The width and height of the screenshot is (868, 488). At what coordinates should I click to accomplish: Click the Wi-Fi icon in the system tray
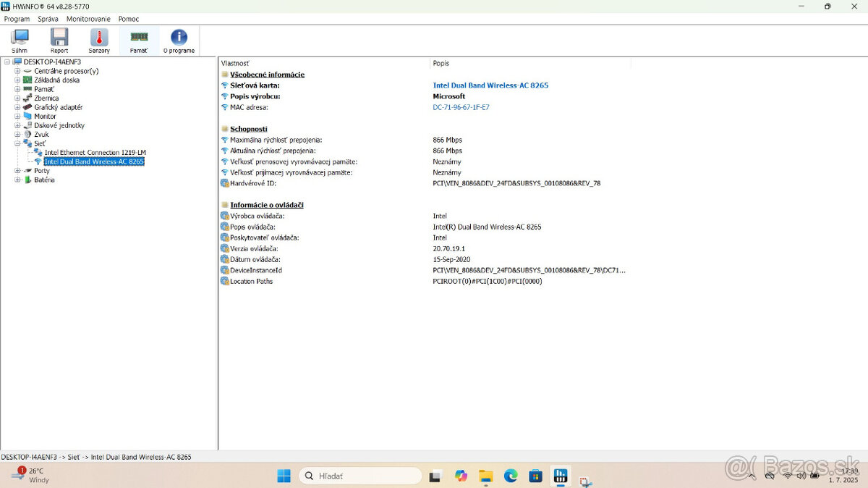point(788,476)
